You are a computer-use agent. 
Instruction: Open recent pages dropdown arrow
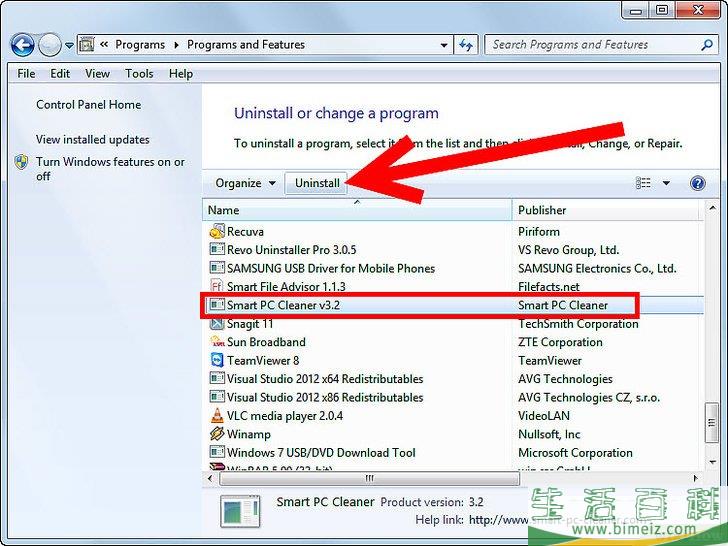tap(69, 46)
